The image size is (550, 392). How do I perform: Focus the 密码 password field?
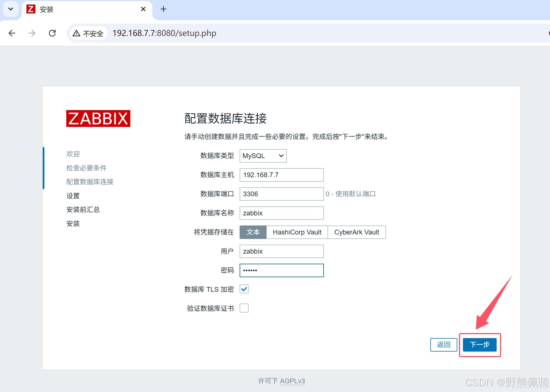point(281,270)
